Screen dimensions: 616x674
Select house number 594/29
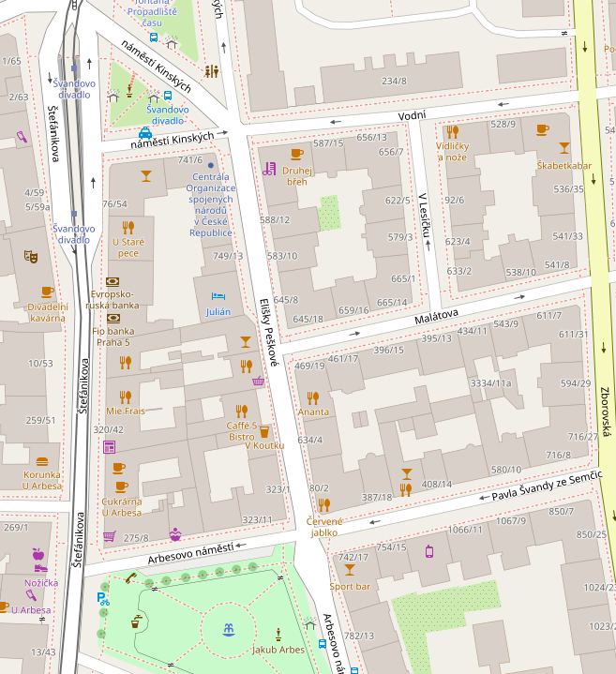click(x=575, y=383)
